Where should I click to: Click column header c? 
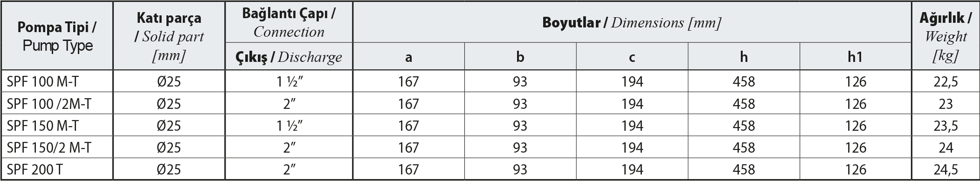pyautogui.click(x=632, y=57)
